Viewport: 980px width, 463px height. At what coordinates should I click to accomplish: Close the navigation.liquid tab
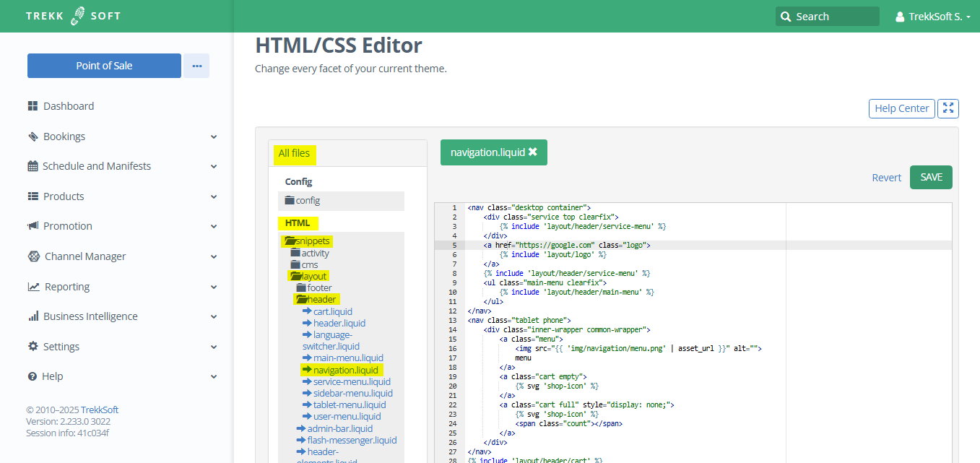(x=533, y=152)
